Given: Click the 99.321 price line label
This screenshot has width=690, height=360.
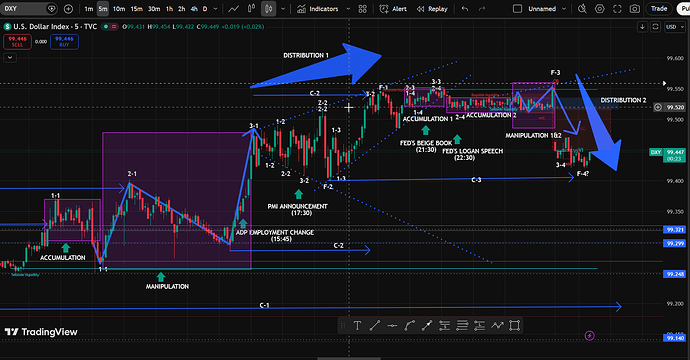Looking at the screenshot, I should click(x=675, y=230).
